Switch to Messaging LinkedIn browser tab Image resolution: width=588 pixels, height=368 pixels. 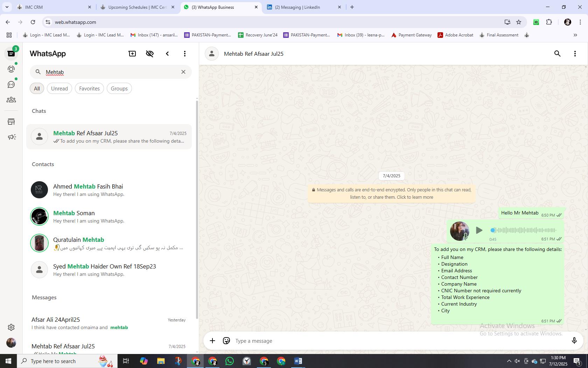coord(304,7)
